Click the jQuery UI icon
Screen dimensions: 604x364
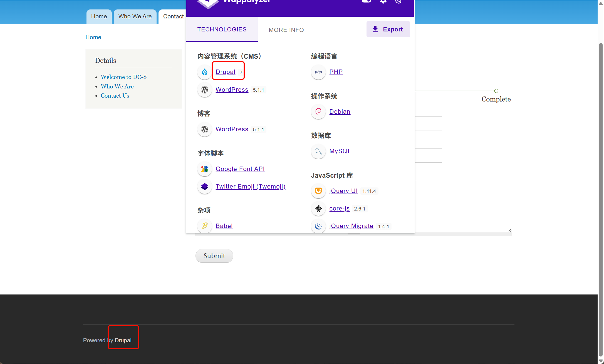pos(318,191)
